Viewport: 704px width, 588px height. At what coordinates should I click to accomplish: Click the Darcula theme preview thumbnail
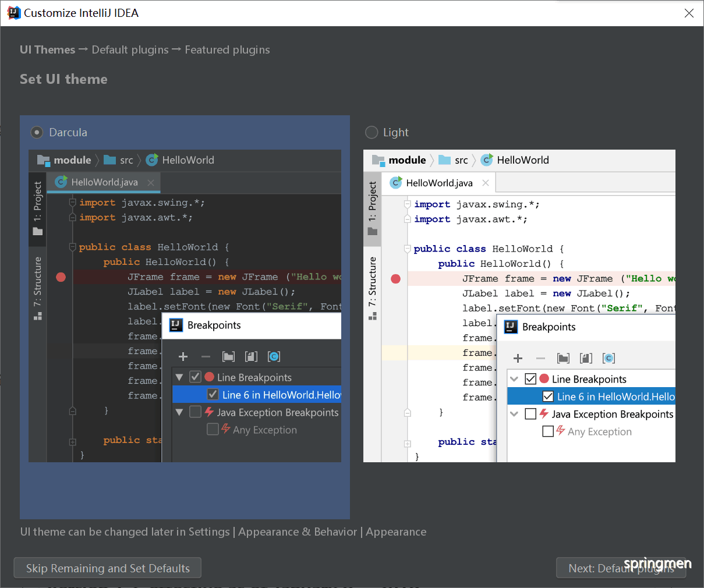tap(185, 306)
